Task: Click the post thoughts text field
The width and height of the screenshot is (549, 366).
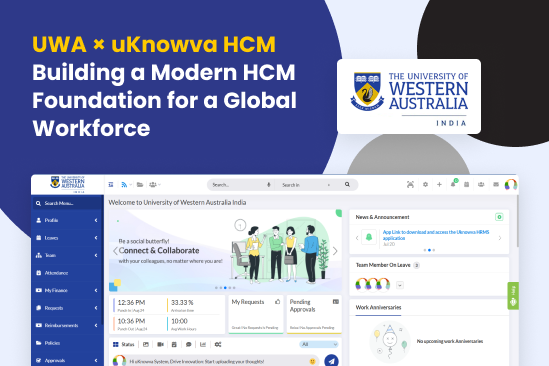Action: [216, 361]
